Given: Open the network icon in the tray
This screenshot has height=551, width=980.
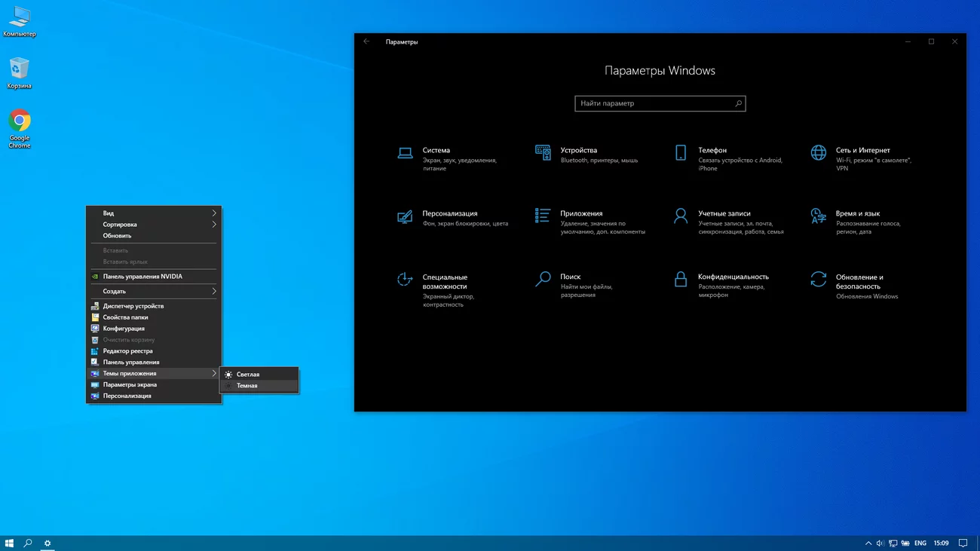Looking at the screenshot, I should click(893, 543).
